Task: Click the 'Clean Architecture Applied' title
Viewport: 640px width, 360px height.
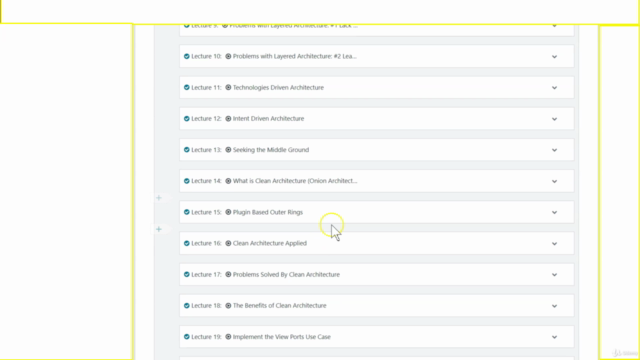Action: tap(269, 243)
